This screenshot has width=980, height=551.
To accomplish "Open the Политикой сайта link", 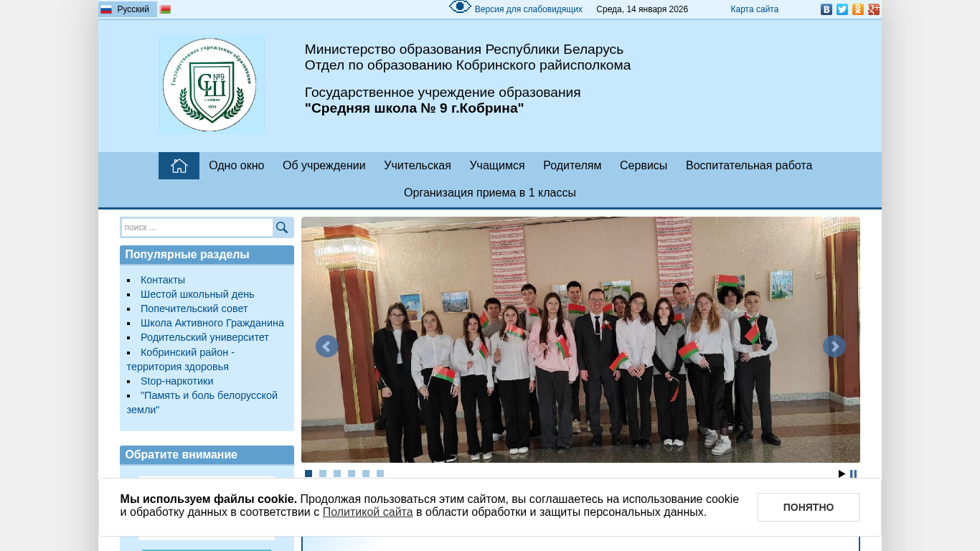I will coord(368,512).
